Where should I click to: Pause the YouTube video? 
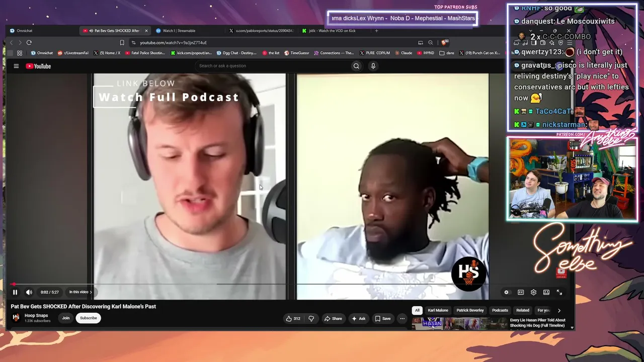15,292
